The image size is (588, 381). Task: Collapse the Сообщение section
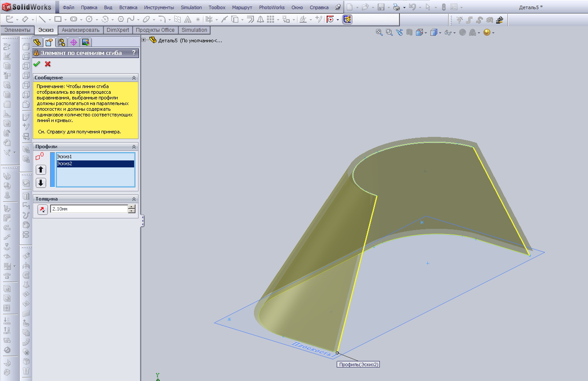134,78
